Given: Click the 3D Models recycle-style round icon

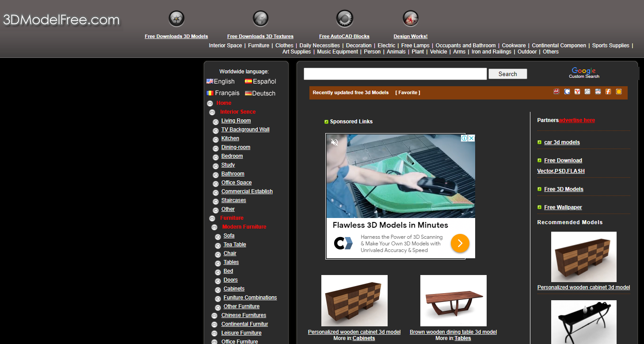Looking at the screenshot, I should [176, 19].
